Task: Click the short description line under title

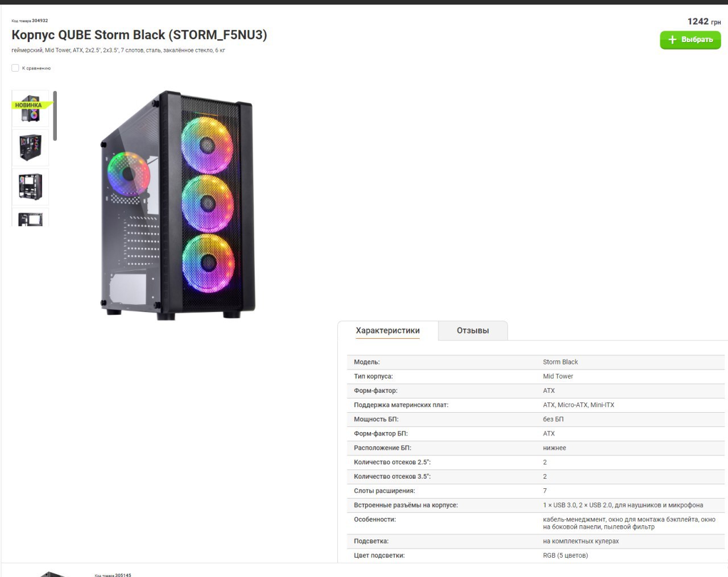Action: coord(118,51)
